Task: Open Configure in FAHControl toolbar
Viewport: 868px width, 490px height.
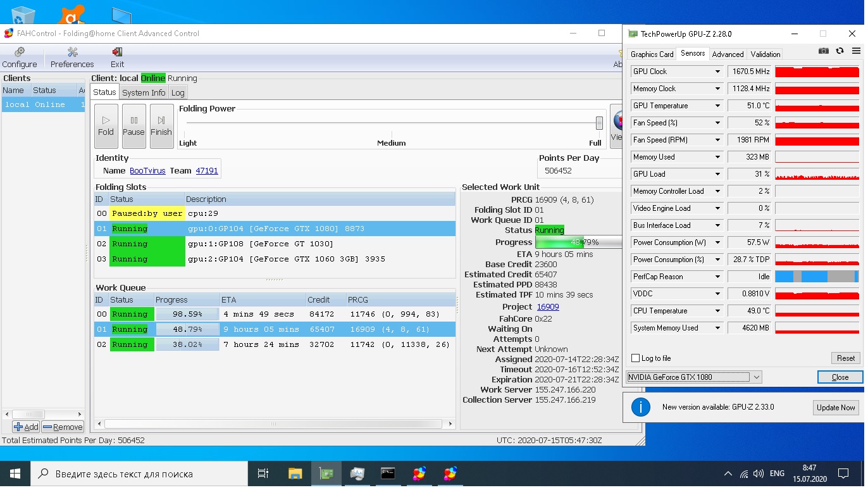Action: [x=20, y=58]
